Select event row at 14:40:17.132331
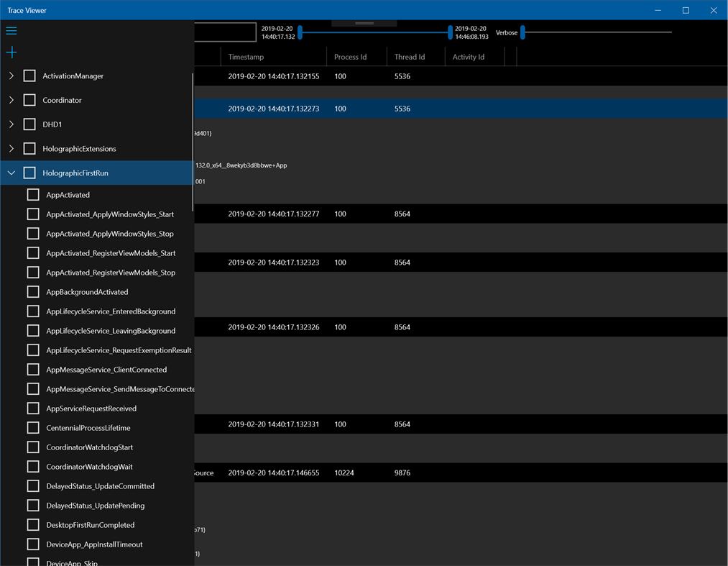This screenshot has height=566, width=728. tap(461, 424)
